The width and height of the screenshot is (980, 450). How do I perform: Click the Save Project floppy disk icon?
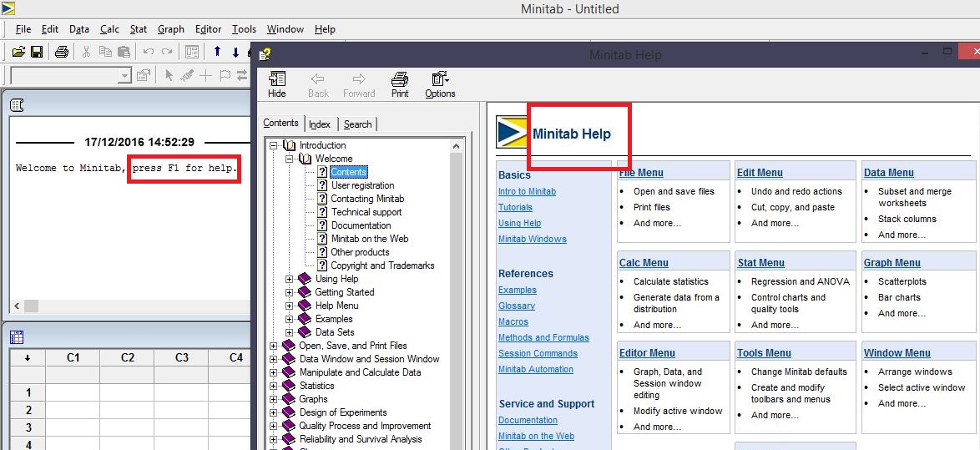36,52
